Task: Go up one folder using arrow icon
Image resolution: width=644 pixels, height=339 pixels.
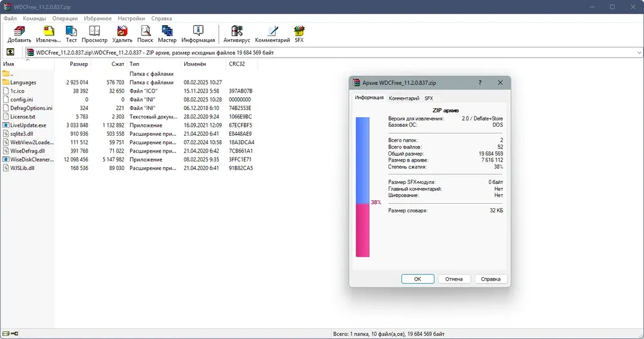Action: tap(10, 52)
